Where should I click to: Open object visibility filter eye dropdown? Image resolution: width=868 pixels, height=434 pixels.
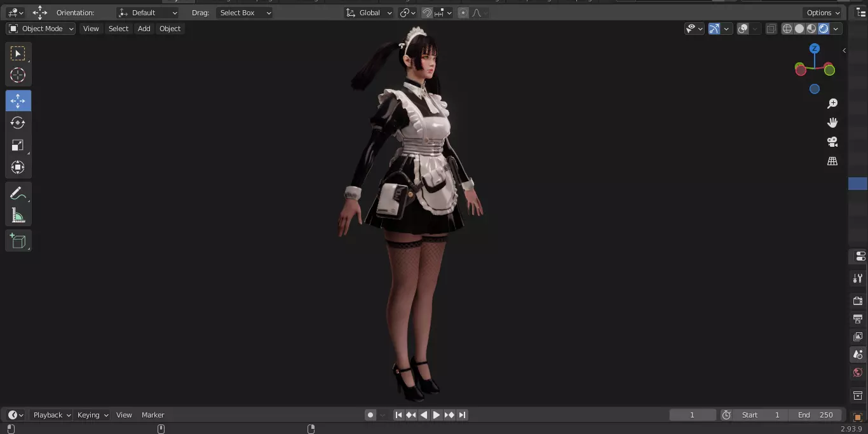pyautogui.click(x=695, y=29)
